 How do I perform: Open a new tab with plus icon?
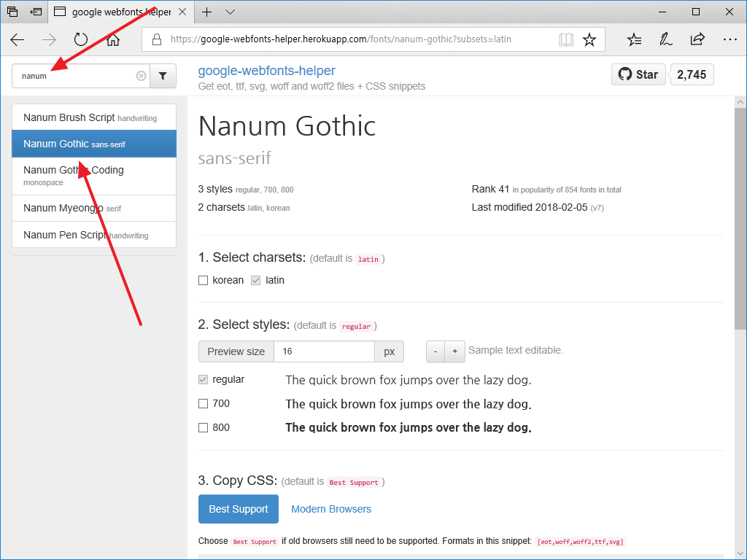click(206, 12)
